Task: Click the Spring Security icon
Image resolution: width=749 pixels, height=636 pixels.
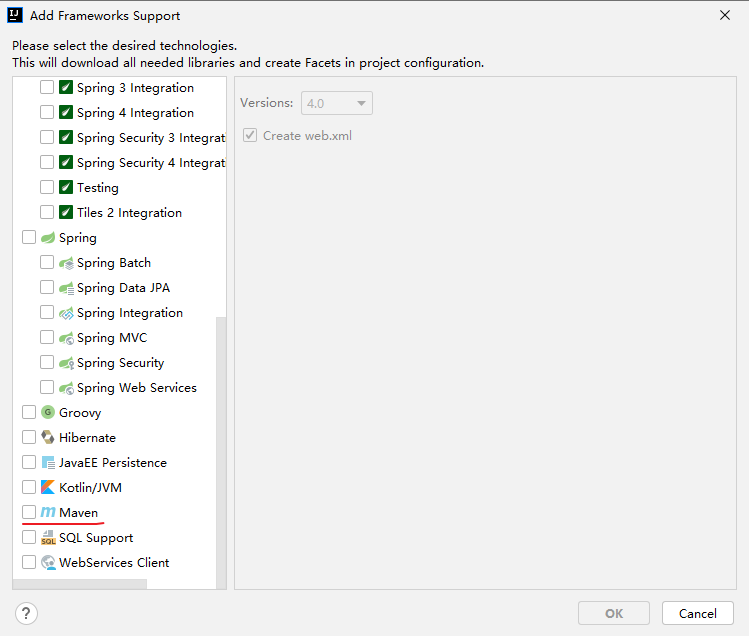Action: (66, 363)
